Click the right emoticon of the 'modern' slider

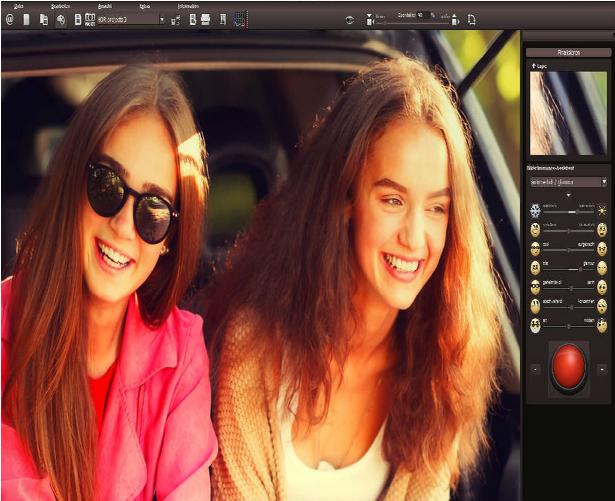602,325
